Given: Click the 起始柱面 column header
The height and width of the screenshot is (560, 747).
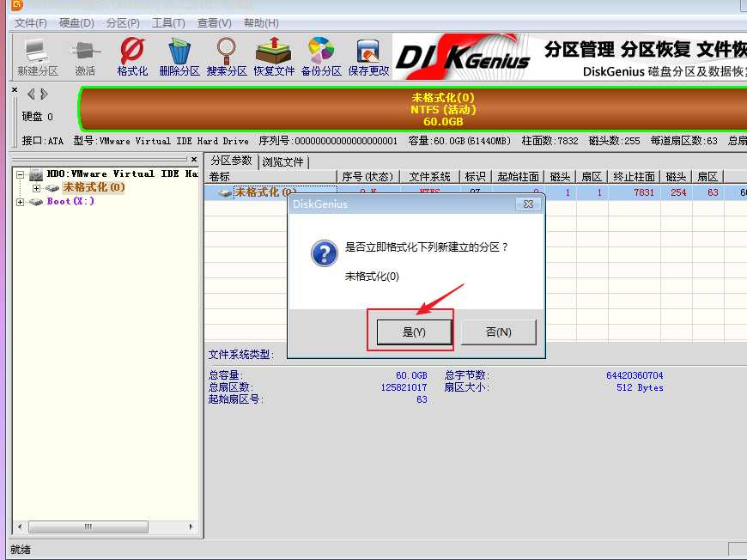Looking at the screenshot, I should click(518, 177).
